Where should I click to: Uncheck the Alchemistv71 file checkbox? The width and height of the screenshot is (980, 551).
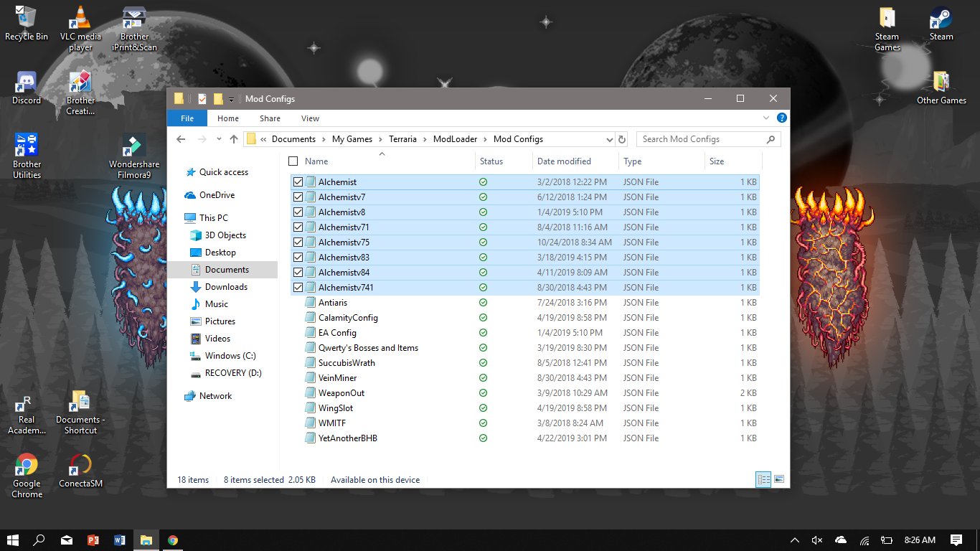[298, 227]
